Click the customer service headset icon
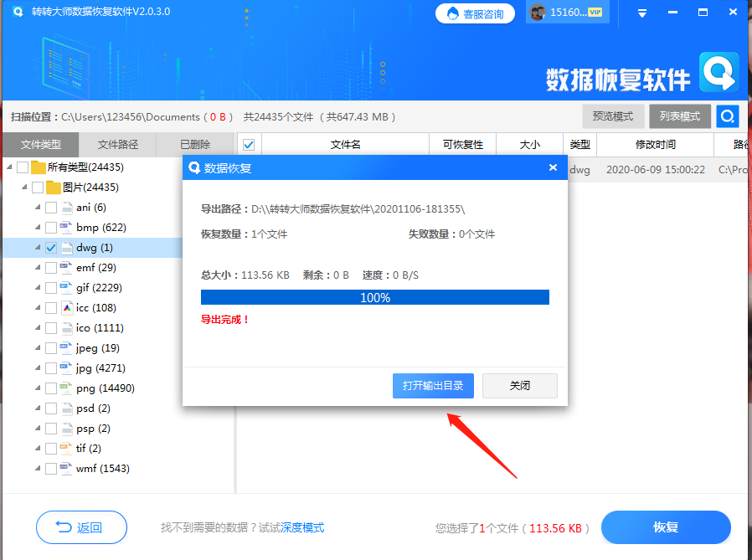The image size is (752, 560). (x=451, y=13)
